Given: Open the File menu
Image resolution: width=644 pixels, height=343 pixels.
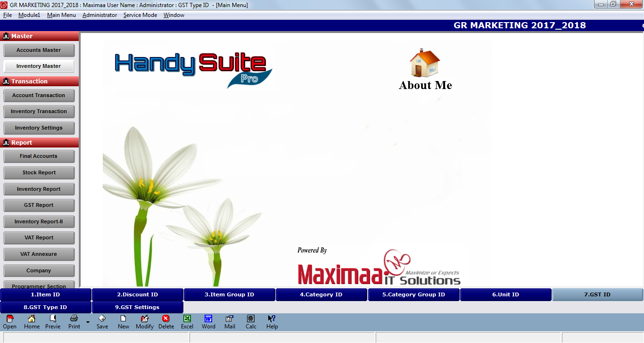Looking at the screenshot, I should [x=8, y=15].
